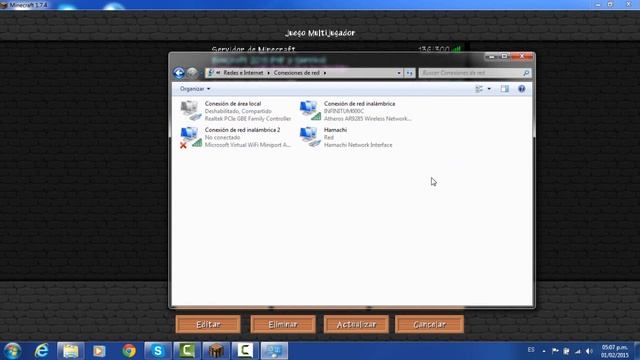Click the search magnifier icon

(526, 73)
